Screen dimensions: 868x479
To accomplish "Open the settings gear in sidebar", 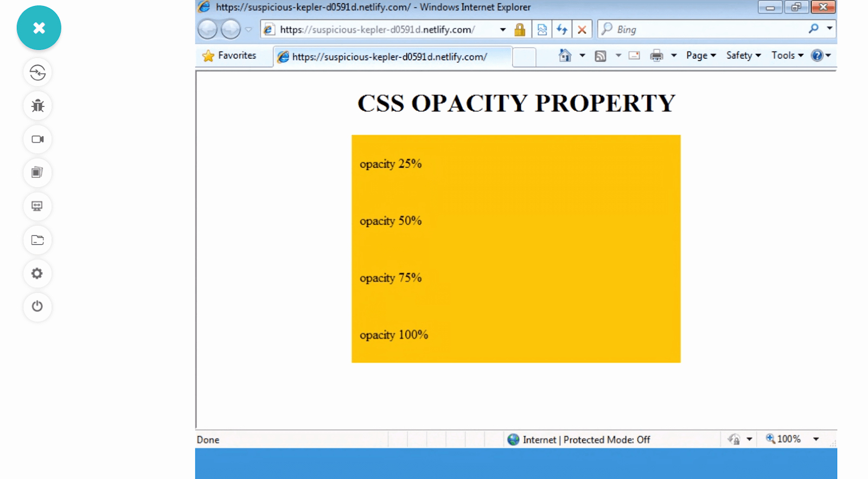I will pyautogui.click(x=37, y=273).
